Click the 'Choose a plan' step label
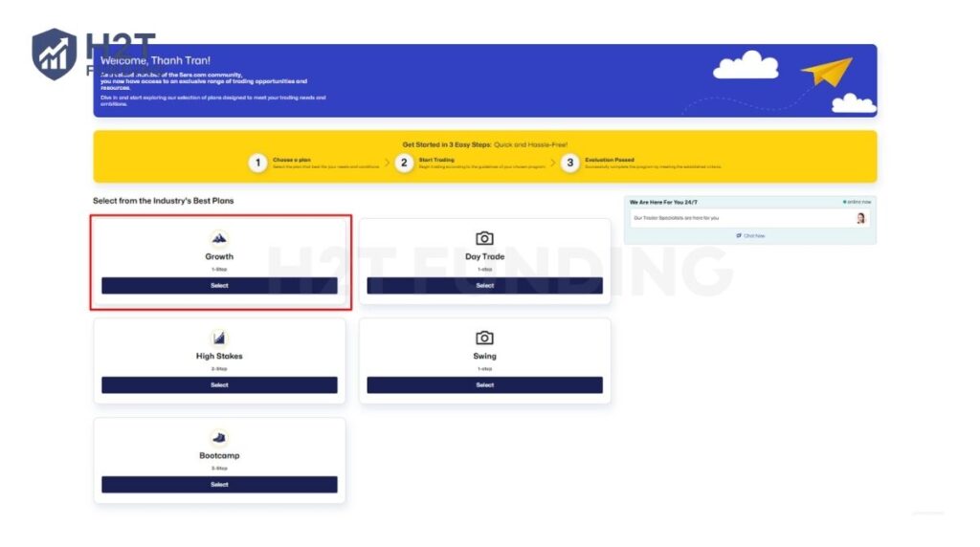This screenshot has height=547, width=980. pos(292,160)
